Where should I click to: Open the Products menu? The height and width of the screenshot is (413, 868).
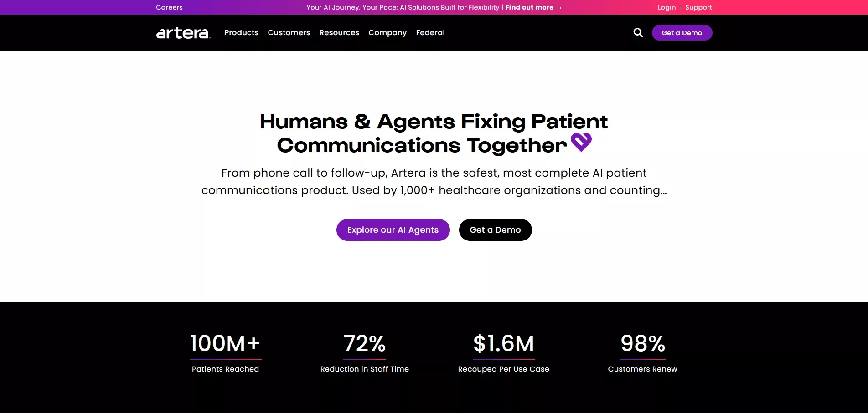pos(241,33)
